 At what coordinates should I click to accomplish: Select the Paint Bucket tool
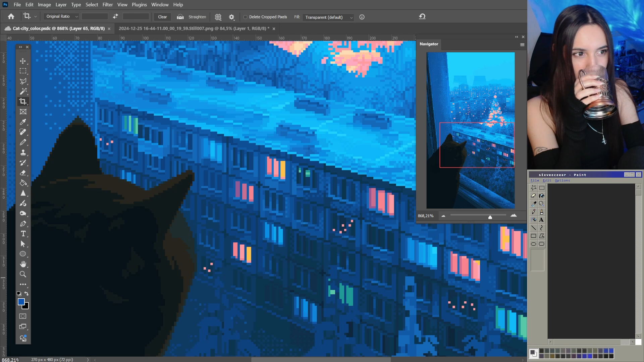[23, 183]
